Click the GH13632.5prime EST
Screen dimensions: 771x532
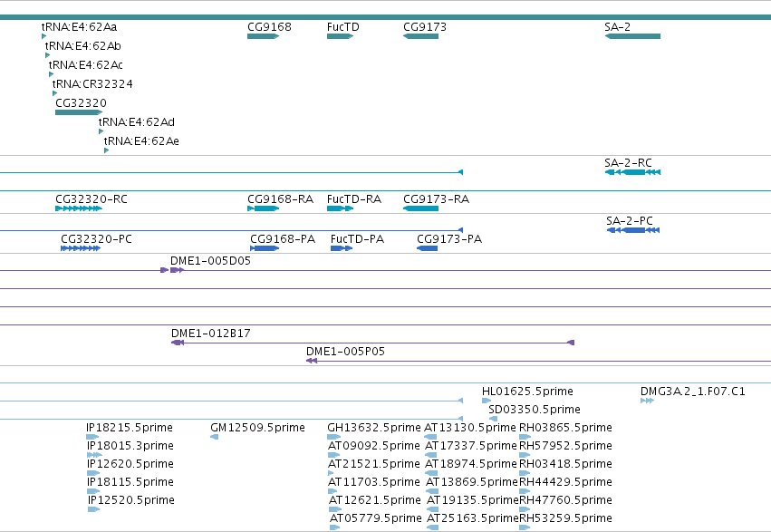coord(334,437)
